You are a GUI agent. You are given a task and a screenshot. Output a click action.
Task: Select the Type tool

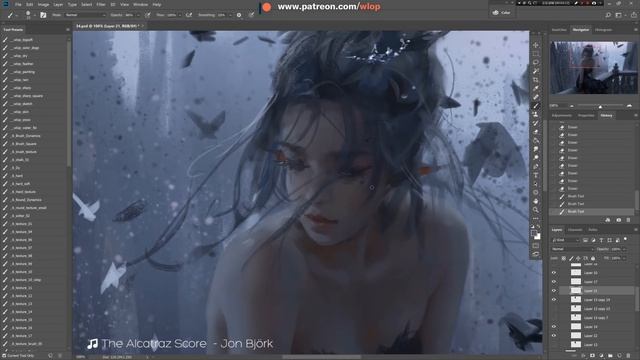point(536,175)
